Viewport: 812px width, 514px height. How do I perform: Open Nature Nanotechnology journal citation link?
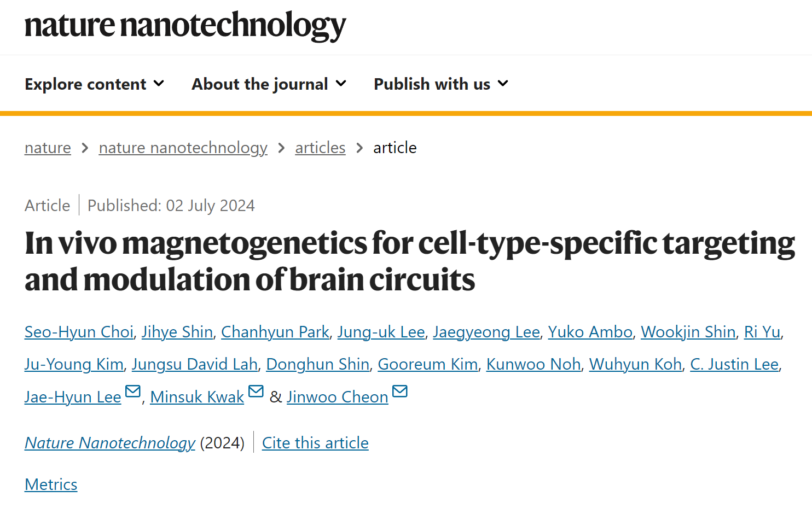pos(109,442)
